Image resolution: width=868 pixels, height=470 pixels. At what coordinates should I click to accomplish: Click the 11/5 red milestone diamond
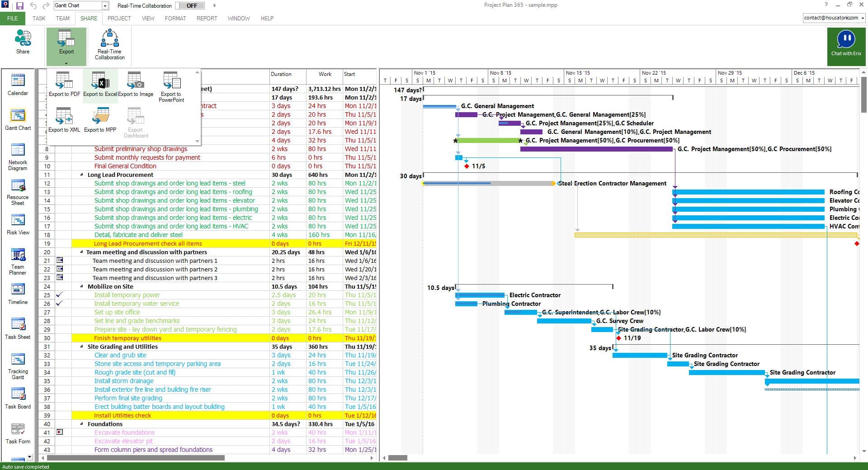(x=467, y=166)
